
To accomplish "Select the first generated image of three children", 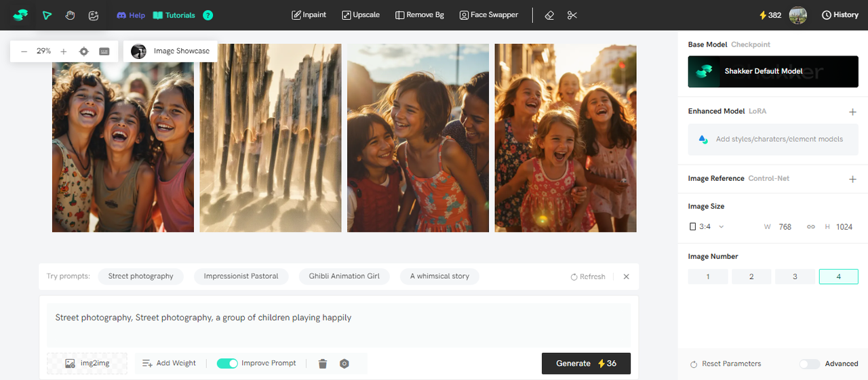I will (x=123, y=138).
